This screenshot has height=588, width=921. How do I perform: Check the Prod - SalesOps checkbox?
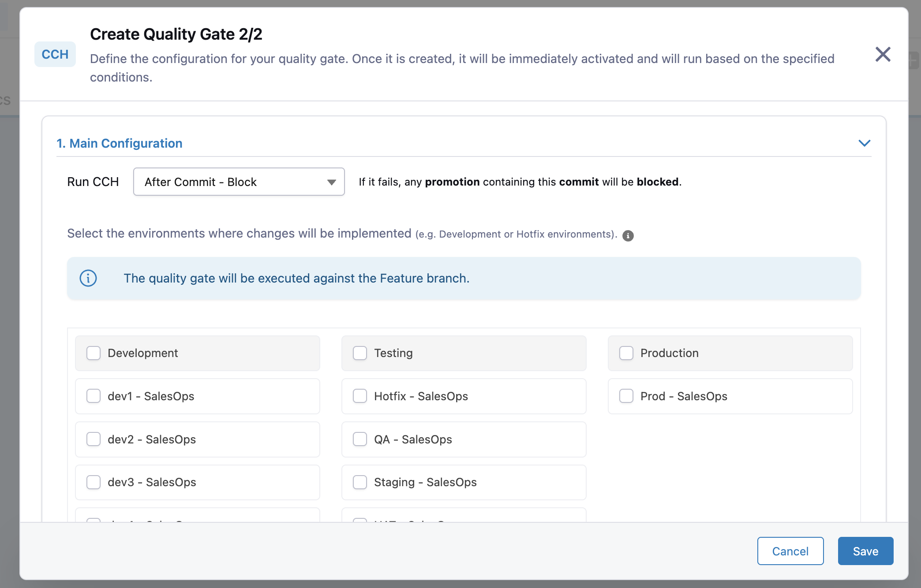(x=626, y=396)
